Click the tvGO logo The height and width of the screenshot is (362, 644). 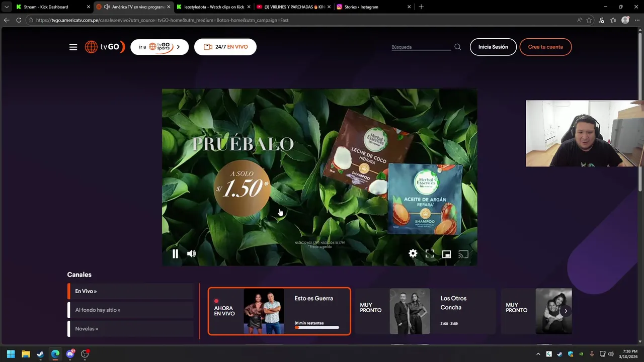[104, 47]
